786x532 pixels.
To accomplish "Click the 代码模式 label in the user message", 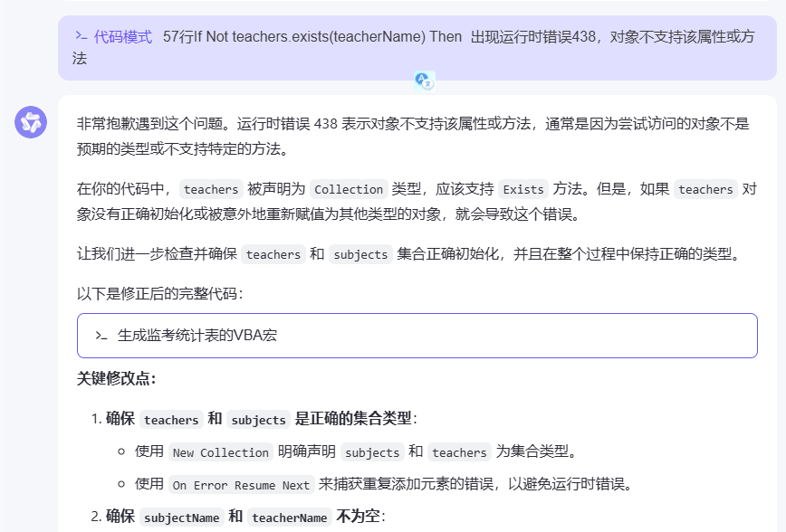I will (x=123, y=36).
